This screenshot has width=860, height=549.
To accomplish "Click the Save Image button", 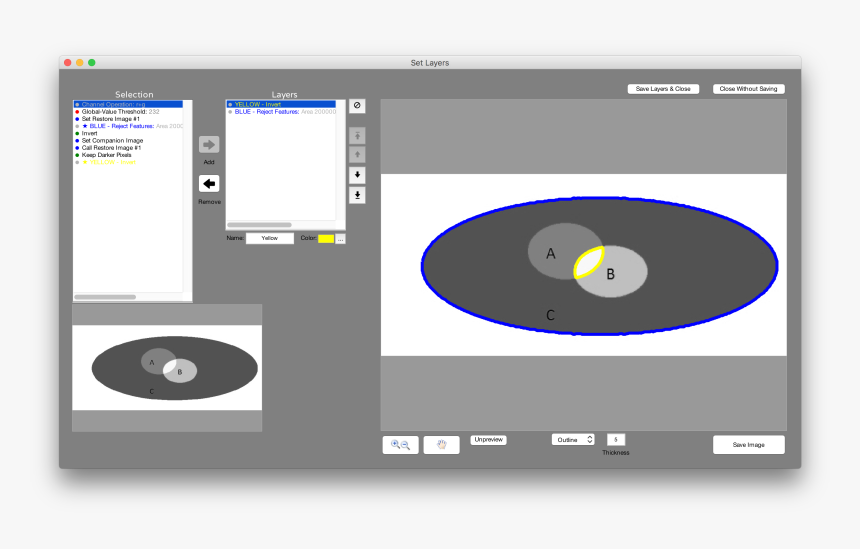I will tap(748, 445).
